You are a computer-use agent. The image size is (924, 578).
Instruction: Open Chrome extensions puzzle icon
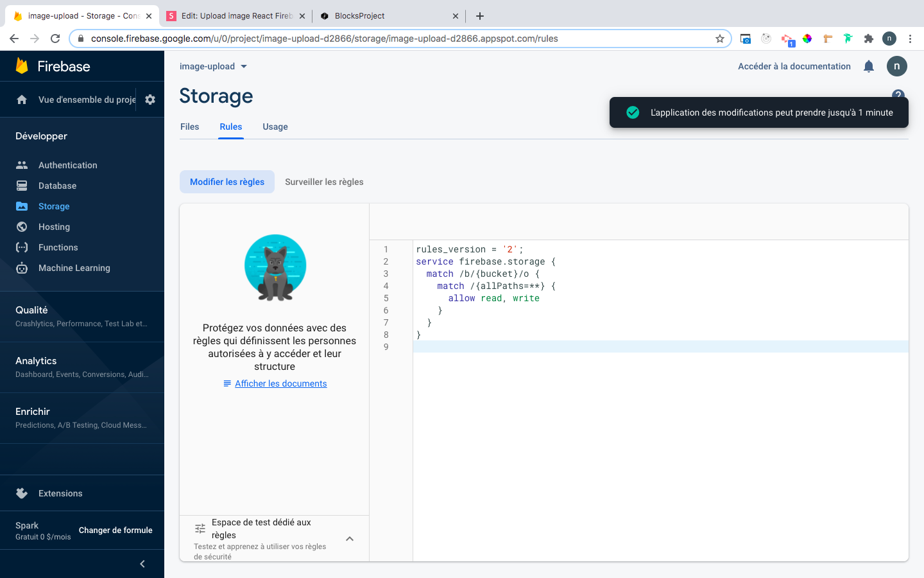869,39
